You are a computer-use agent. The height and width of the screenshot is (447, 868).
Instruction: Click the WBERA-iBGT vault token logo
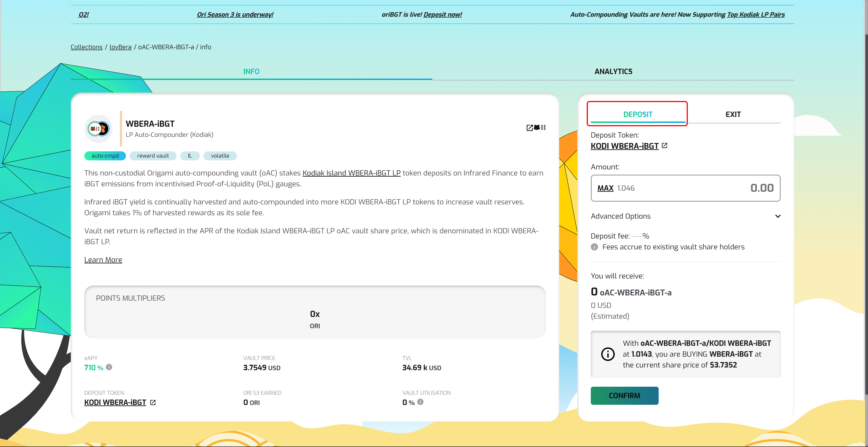pos(98,129)
